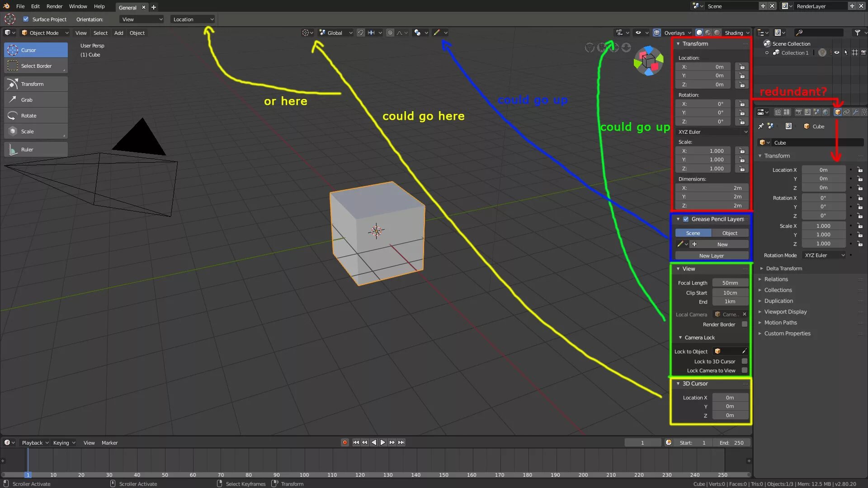Expand the Delta Transform panel
This screenshot has height=488, width=868.
click(x=784, y=268)
